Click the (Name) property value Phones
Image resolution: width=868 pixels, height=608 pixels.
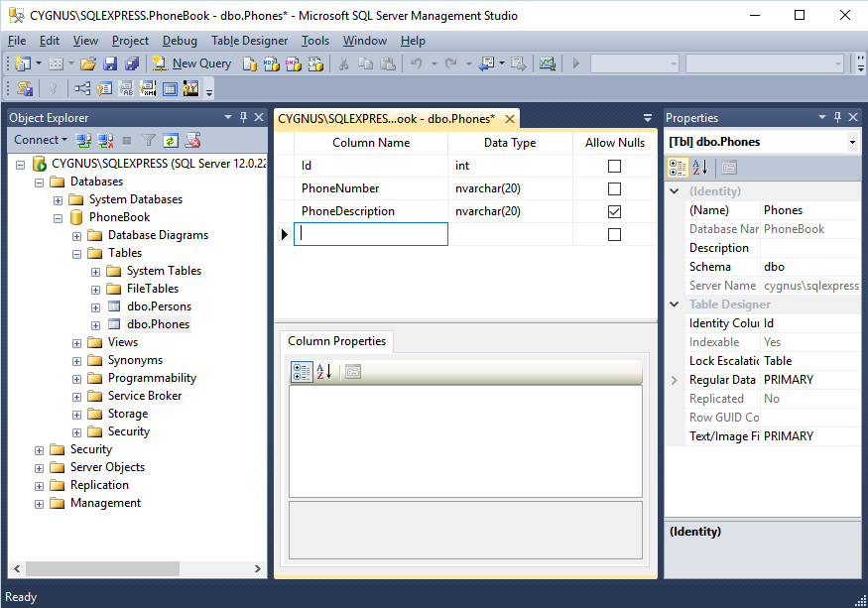point(810,210)
